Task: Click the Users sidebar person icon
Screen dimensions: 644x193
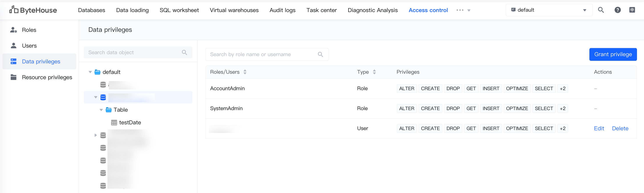Action: point(14,46)
